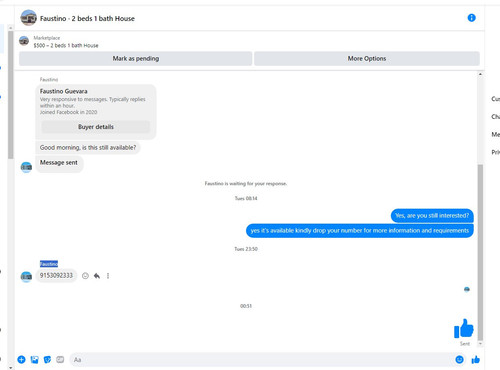Attach a photo file icon
The image size is (500, 370).
pyautogui.click(x=34, y=360)
